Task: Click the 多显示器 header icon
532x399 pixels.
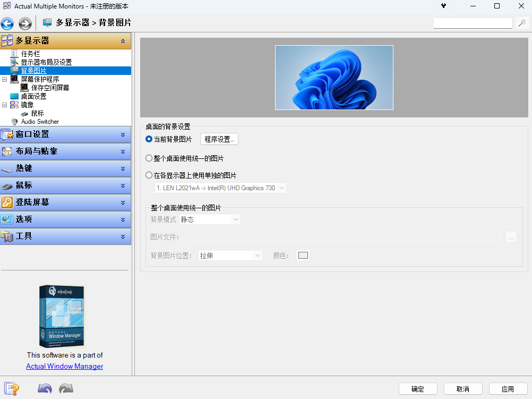Action: click(7, 41)
